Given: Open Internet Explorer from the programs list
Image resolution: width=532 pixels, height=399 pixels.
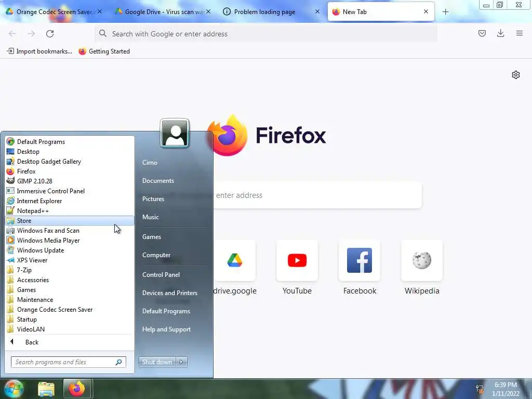Looking at the screenshot, I should coord(70,201).
